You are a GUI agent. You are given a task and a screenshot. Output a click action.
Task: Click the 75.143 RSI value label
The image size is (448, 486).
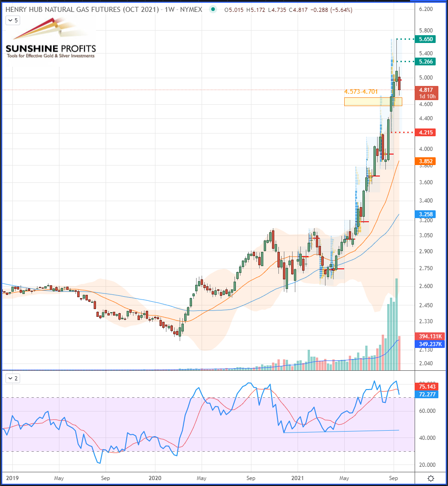tap(427, 386)
